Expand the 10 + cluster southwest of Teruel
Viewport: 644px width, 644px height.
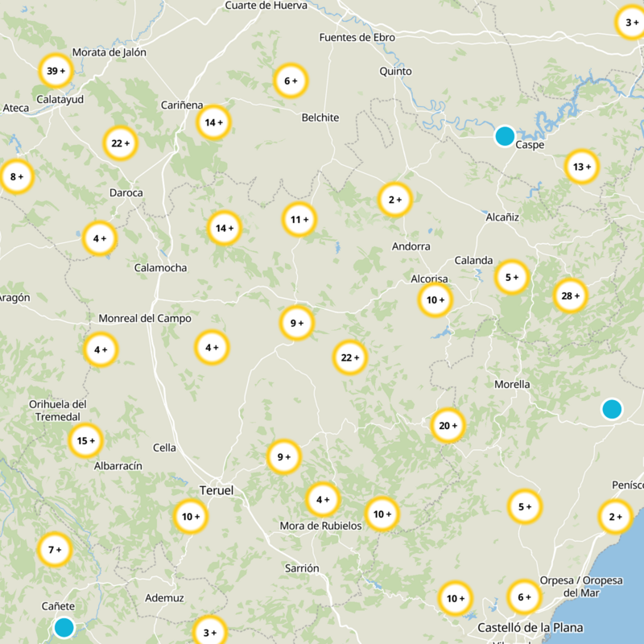click(191, 516)
